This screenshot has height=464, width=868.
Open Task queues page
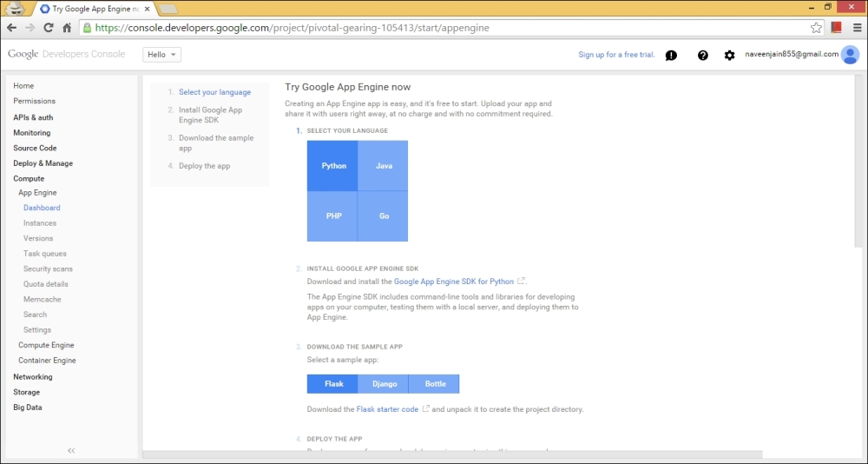point(45,254)
